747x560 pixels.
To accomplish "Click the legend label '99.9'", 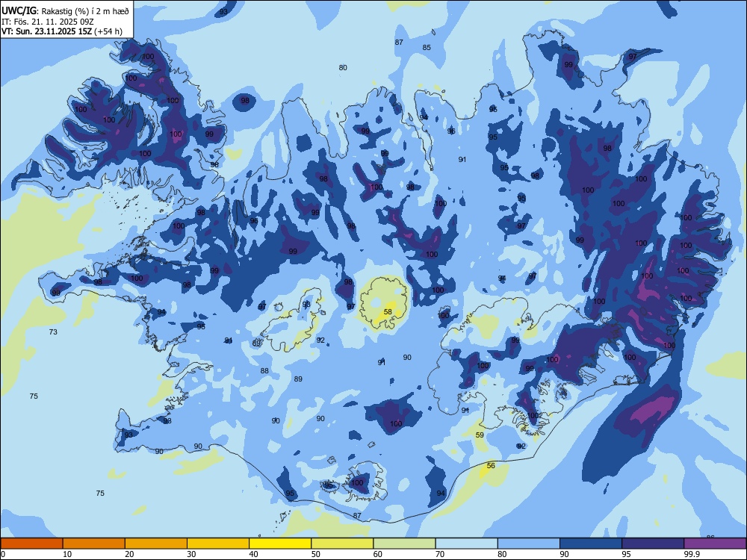I will (692, 554).
